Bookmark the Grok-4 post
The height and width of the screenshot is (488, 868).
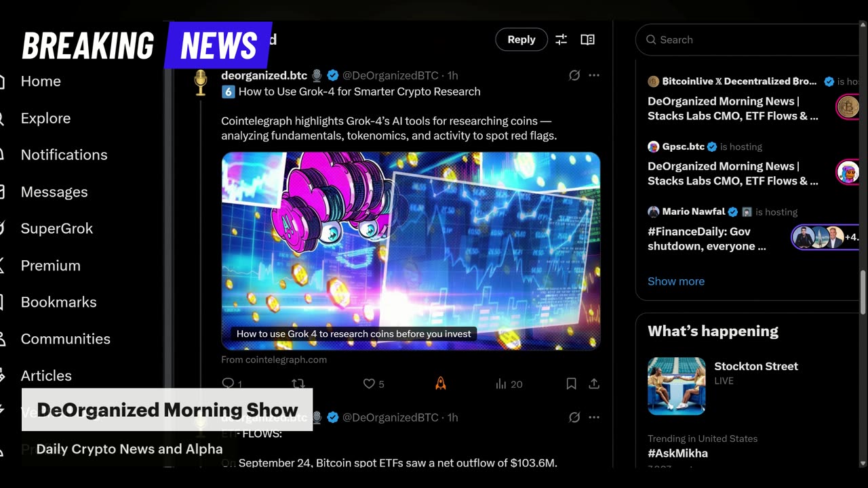coord(571,384)
